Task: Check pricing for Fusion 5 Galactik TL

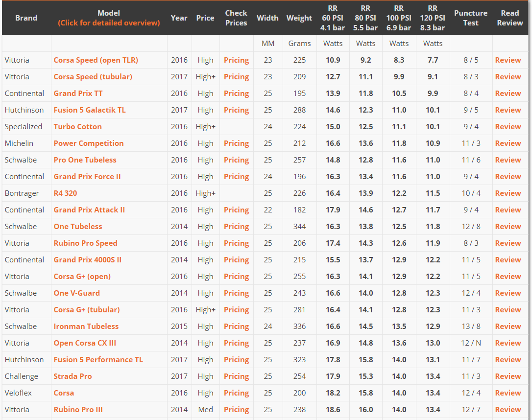Action: click(x=237, y=110)
